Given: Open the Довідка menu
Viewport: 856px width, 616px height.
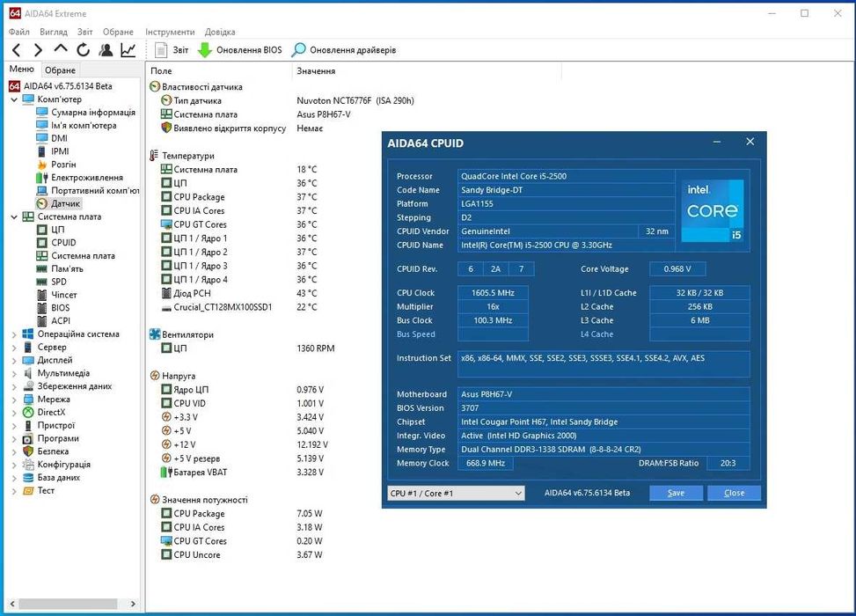Looking at the screenshot, I should pos(220,32).
